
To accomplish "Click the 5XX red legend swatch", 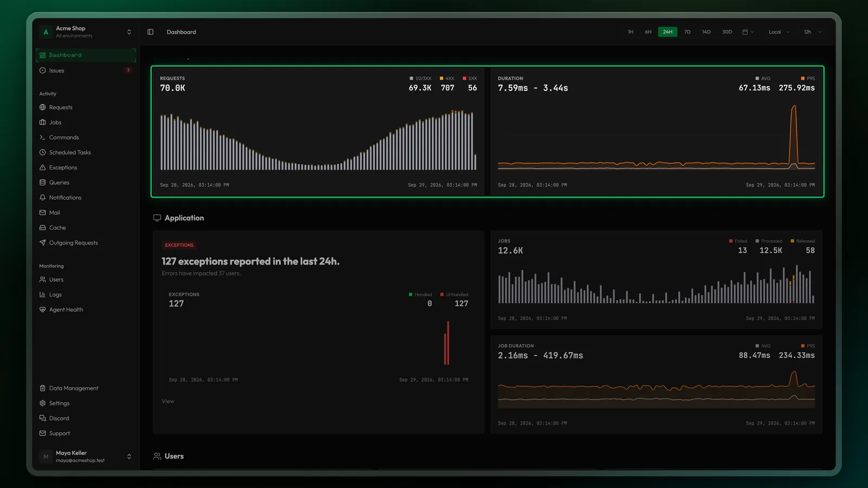I will pyautogui.click(x=464, y=79).
